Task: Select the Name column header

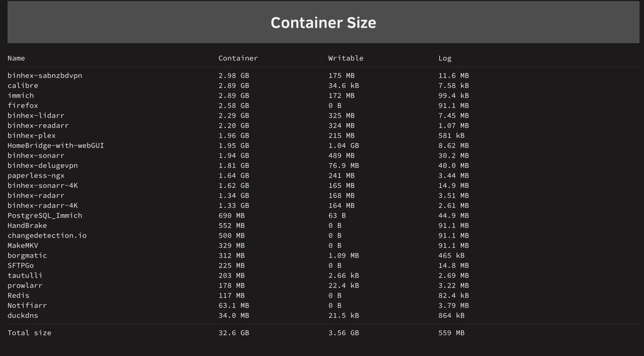Action: pos(16,59)
